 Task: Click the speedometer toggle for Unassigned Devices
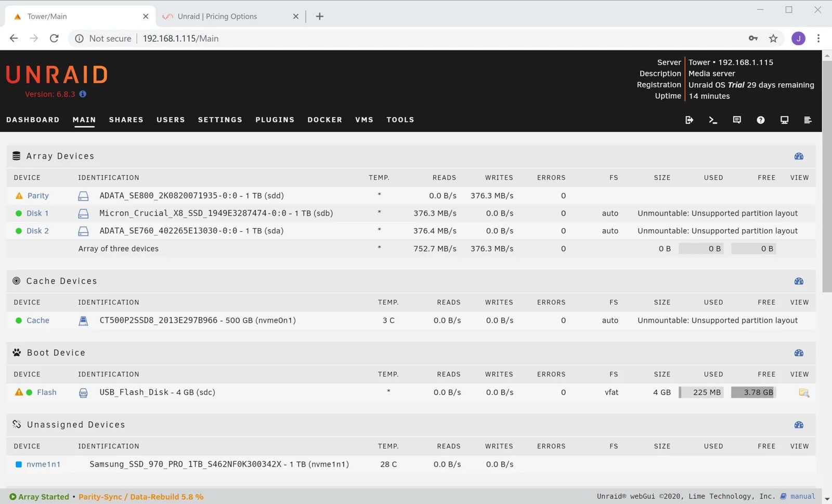tap(798, 425)
